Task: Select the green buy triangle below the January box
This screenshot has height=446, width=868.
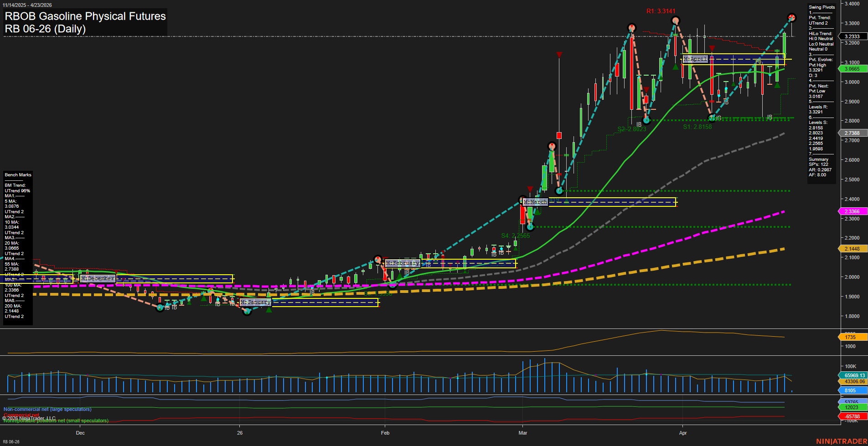Action: point(269,309)
